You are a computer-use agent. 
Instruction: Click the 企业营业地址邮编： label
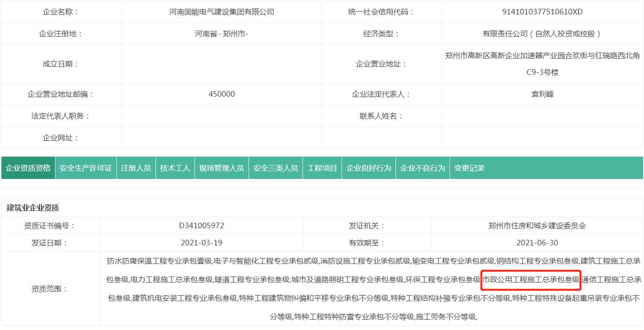(61, 94)
